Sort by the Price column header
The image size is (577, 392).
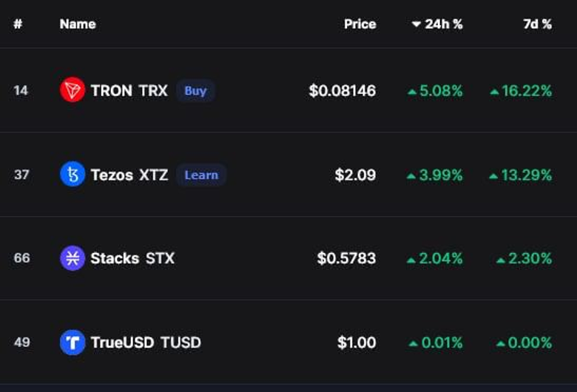click(360, 24)
